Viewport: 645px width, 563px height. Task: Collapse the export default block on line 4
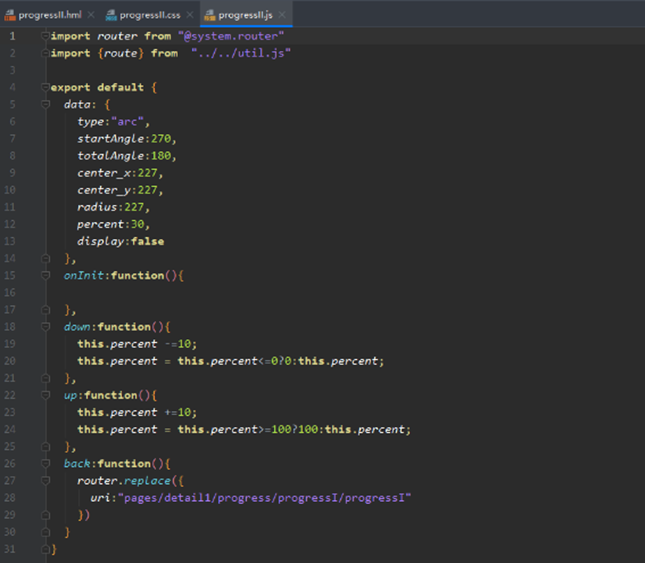[x=45, y=87]
